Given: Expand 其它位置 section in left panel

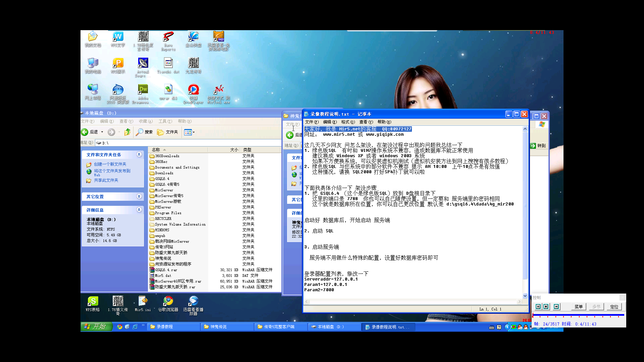Looking at the screenshot, I should 139,196.
